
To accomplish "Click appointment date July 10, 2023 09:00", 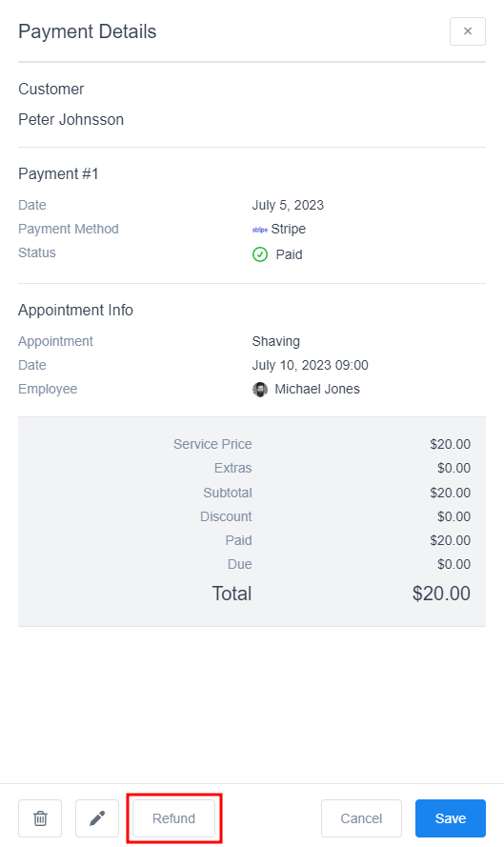I will pos(310,365).
